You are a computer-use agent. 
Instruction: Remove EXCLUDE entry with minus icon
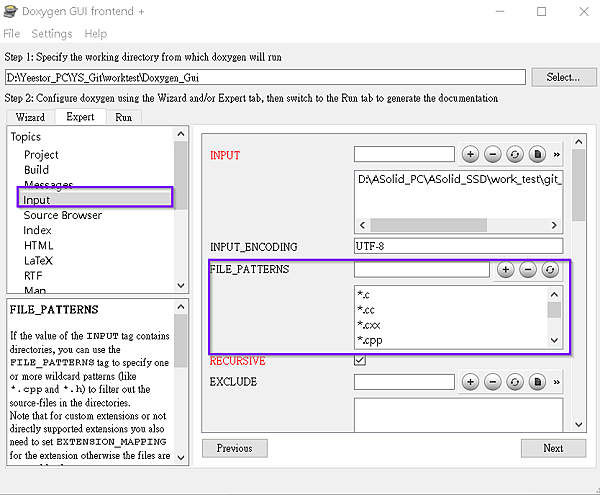coord(492,382)
